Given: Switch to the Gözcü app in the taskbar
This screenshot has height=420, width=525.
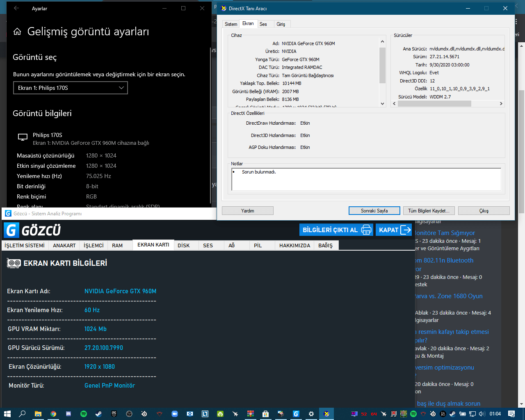Looking at the screenshot, I should 296,414.
